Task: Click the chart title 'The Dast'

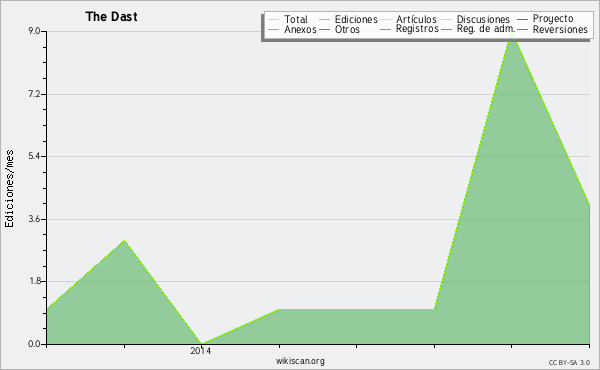Action: pos(111,17)
